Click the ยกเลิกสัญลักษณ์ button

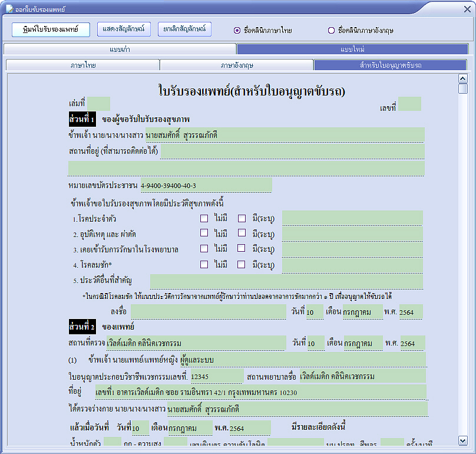(184, 29)
